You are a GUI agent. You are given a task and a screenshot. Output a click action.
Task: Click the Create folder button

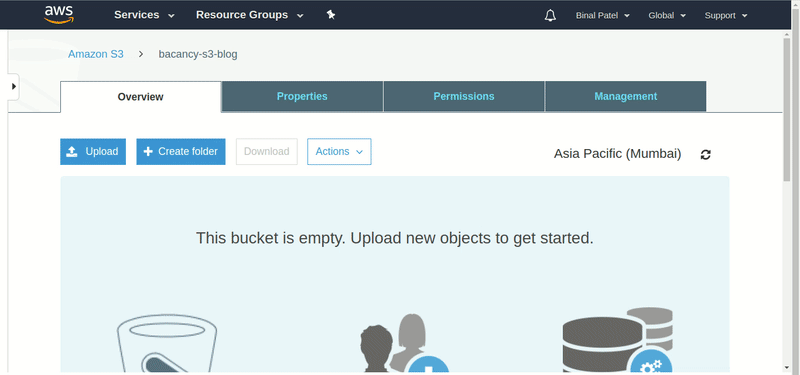click(x=181, y=152)
